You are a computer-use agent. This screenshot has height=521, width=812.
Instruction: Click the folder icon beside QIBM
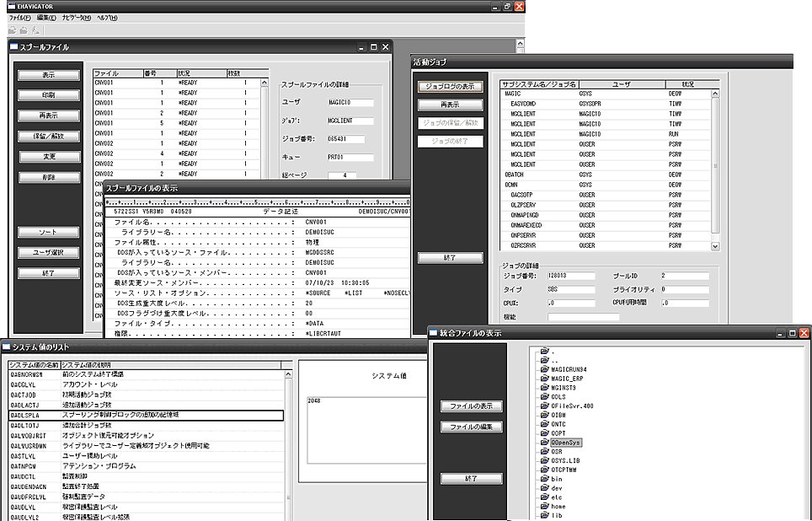pos(544,416)
